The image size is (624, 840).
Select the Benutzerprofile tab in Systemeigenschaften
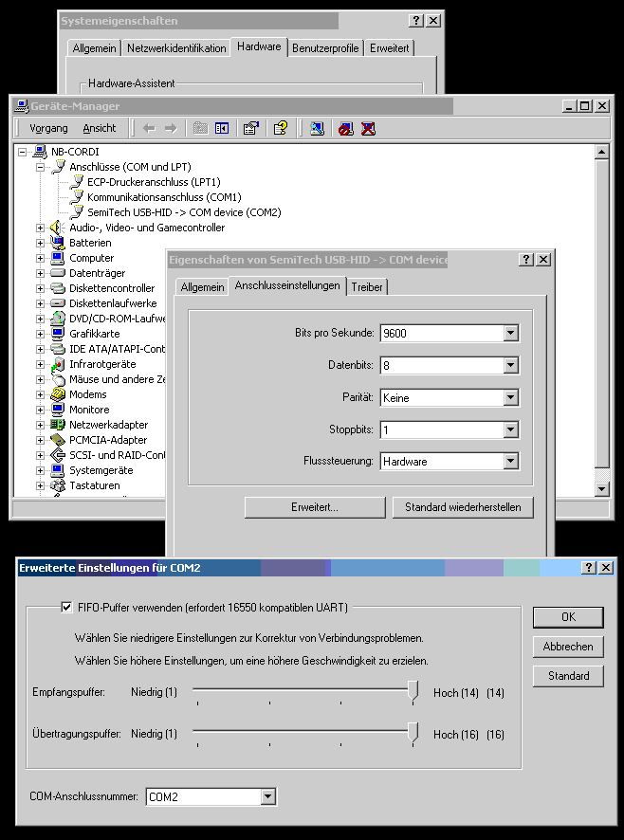tap(325, 48)
